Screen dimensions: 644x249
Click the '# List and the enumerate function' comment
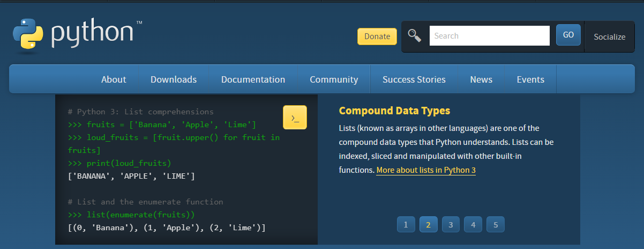[x=146, y=202]
